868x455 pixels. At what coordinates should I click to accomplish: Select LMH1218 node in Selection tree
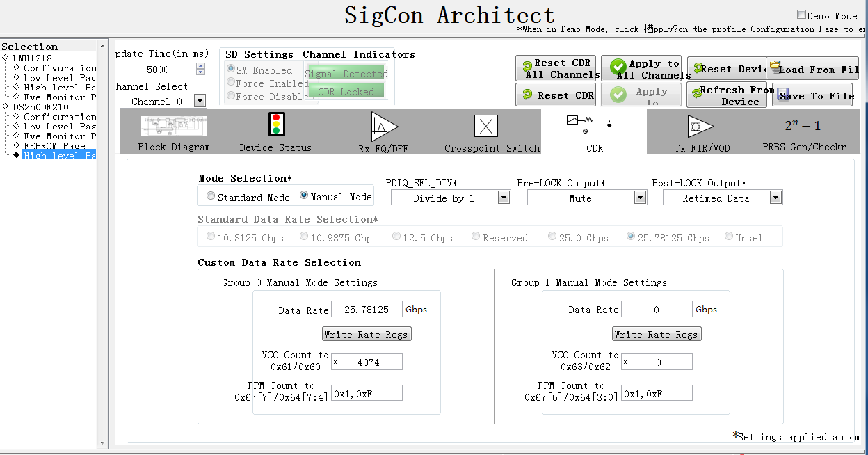(32, 58)
